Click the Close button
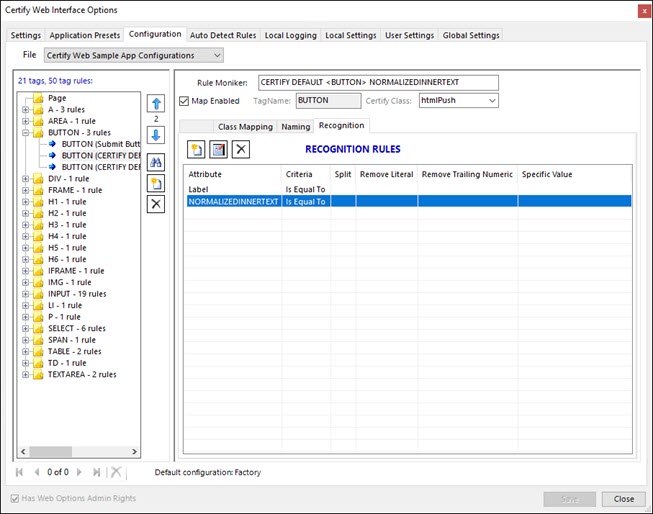The image size is (653, 514). [623, 499]
